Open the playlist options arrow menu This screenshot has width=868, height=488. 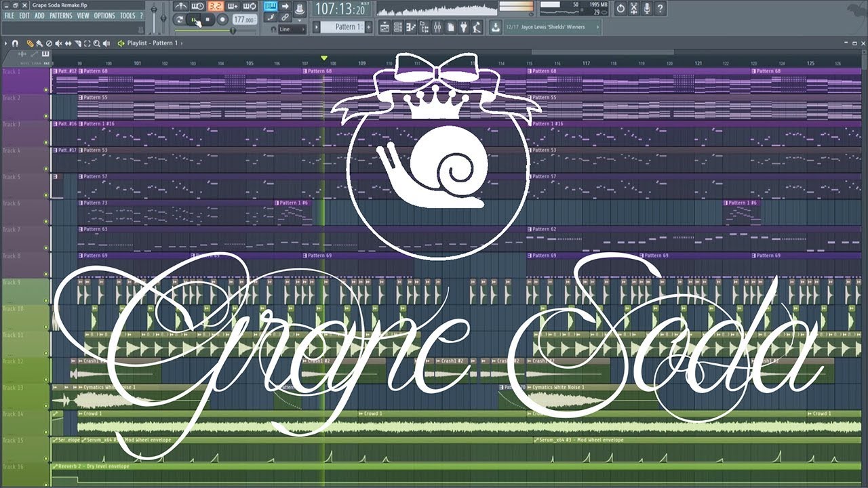(6, 43)
